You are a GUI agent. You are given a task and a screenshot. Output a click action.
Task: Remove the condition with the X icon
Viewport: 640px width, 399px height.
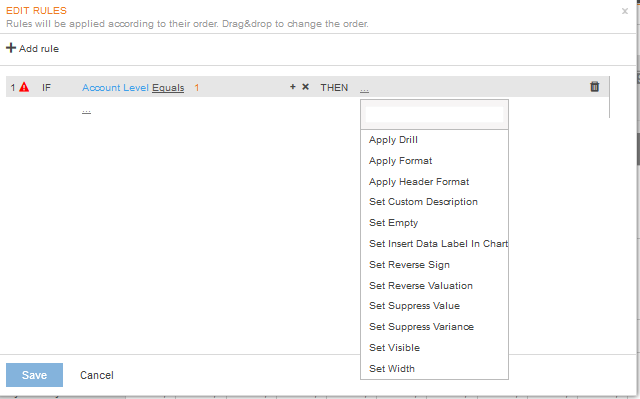[305, 86]
